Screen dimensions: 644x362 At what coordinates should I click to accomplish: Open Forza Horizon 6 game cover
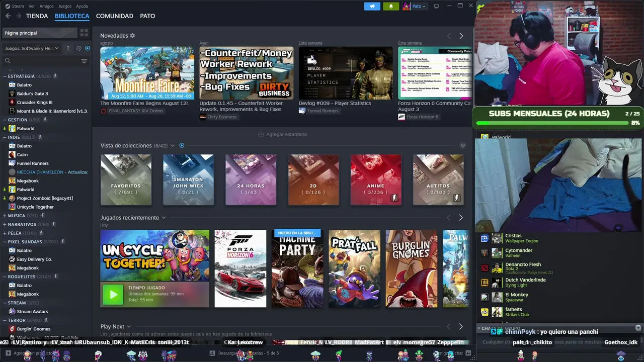tap(240, 268)
